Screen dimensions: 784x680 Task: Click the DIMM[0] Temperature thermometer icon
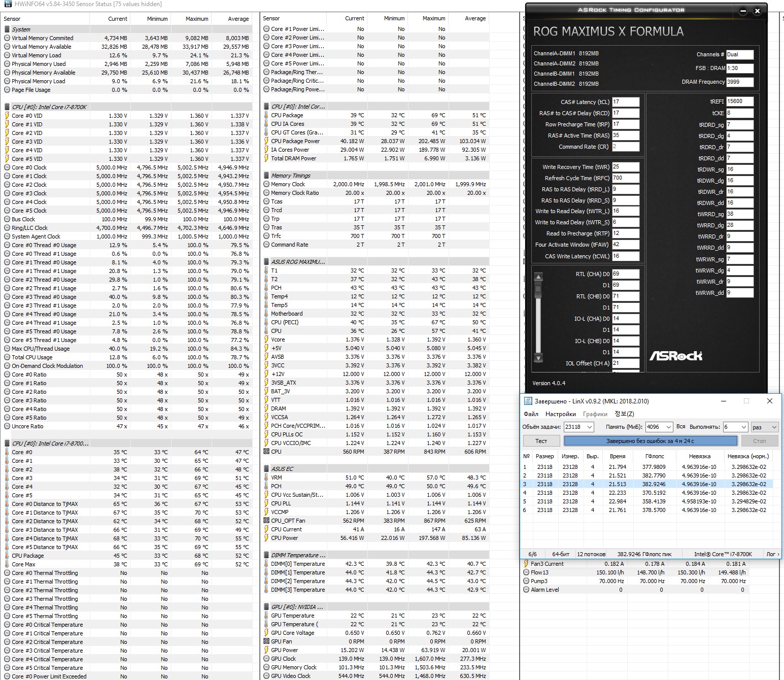pos(266,564)
